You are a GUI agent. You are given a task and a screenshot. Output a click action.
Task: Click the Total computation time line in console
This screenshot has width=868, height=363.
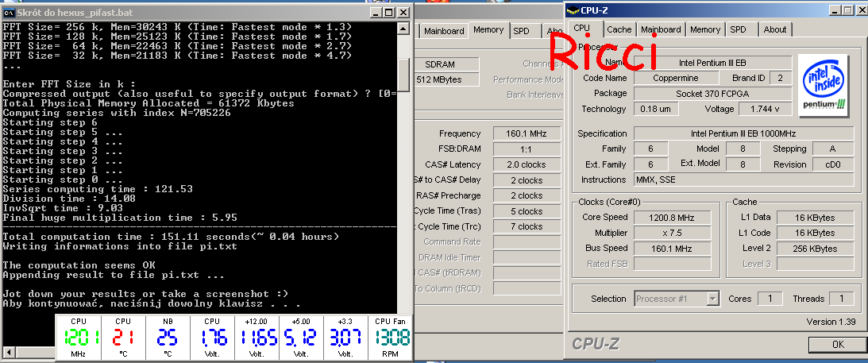(x=171, y=237)
